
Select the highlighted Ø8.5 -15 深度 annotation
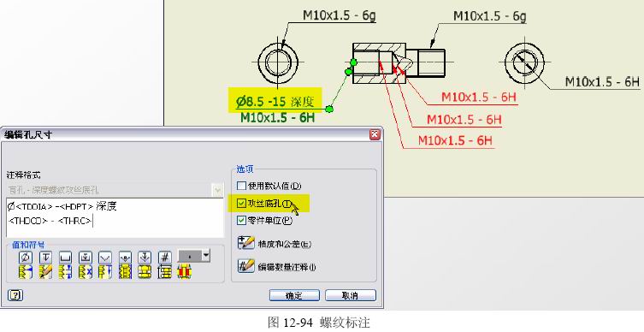(x=275, y=101)
